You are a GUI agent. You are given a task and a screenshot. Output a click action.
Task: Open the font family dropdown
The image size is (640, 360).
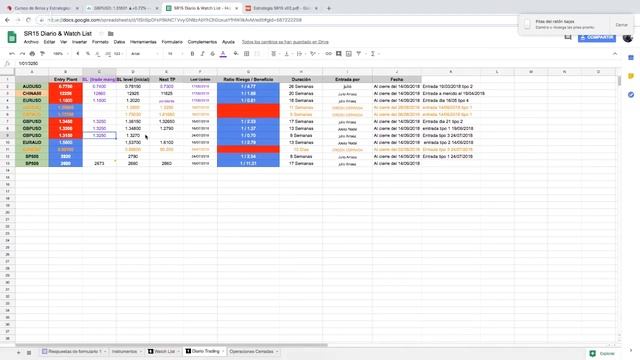click(144, 54)
